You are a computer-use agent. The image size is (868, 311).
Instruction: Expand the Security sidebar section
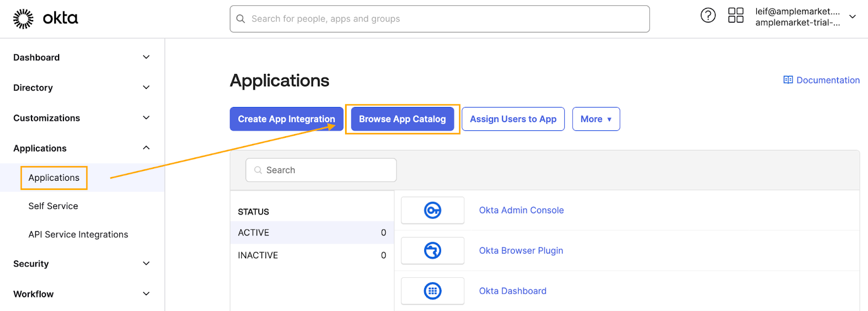[x=146, y=263]
